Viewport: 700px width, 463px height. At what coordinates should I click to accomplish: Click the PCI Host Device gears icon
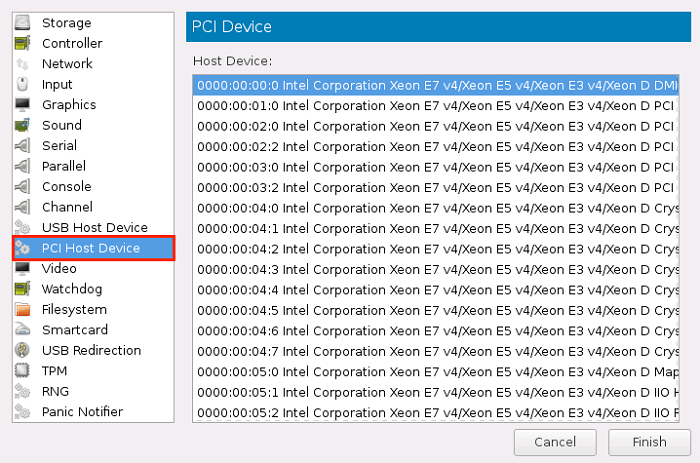click(22, 248)
